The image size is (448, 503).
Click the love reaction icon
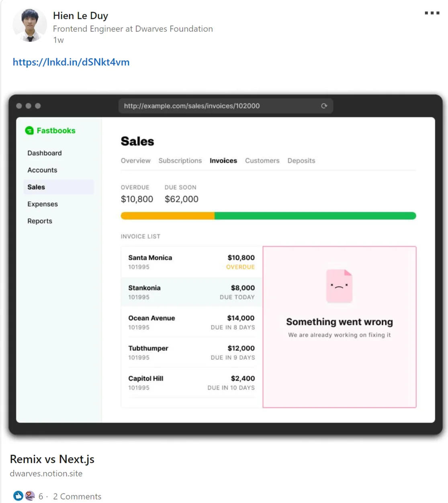(x=30, y=496)
